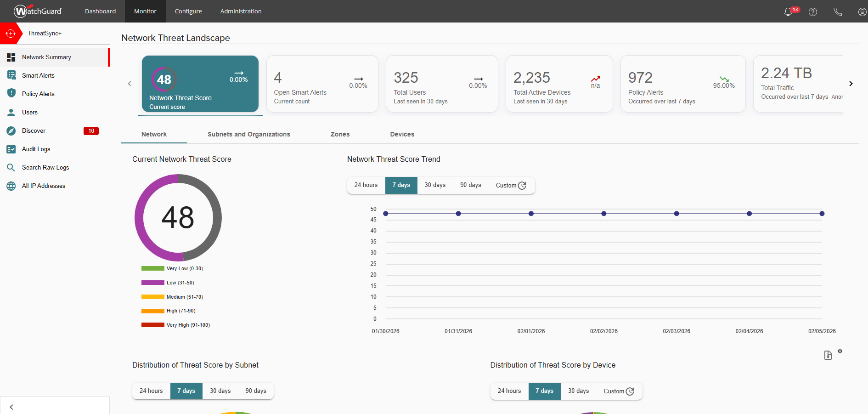Screen dimensions: 868x414
Task: Click the export report document icon
Action: (828, 355)
